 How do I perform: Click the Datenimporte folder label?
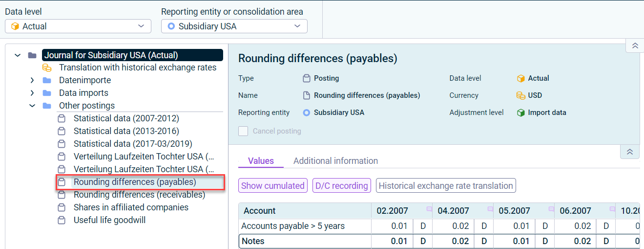pos(85,80)
